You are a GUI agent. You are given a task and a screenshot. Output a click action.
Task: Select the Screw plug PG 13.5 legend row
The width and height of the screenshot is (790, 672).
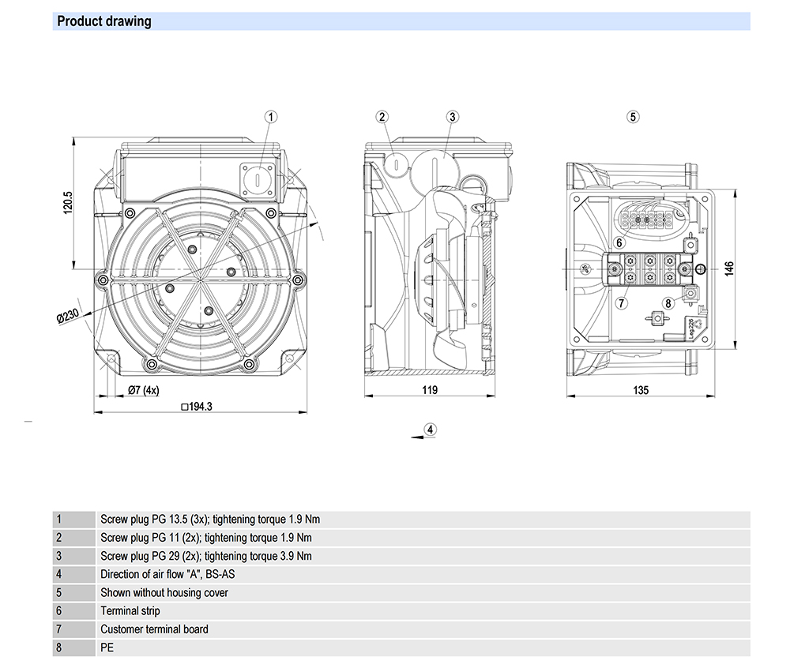210,520
